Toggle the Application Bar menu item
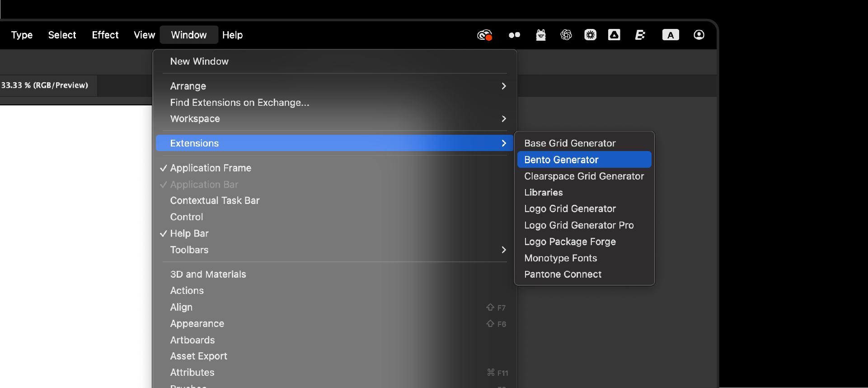 click(x=334, y=185)
